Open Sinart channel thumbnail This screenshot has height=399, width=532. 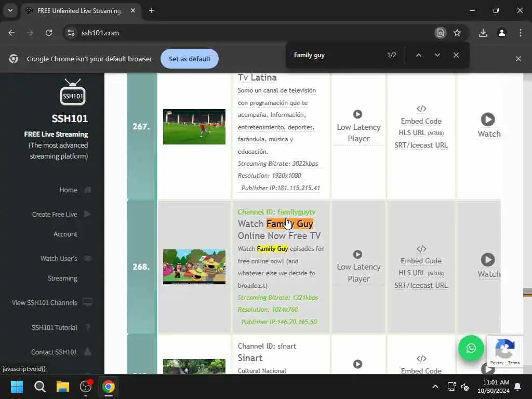click(x=194, y=366)
